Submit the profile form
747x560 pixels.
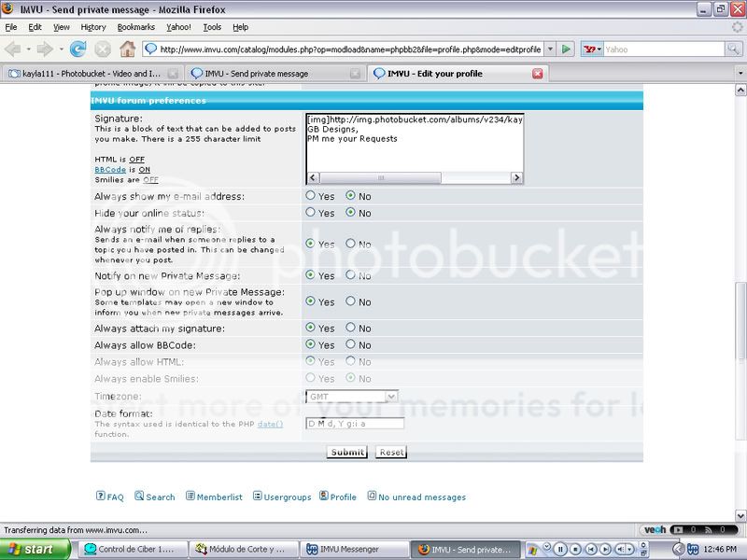click(347, 452)
